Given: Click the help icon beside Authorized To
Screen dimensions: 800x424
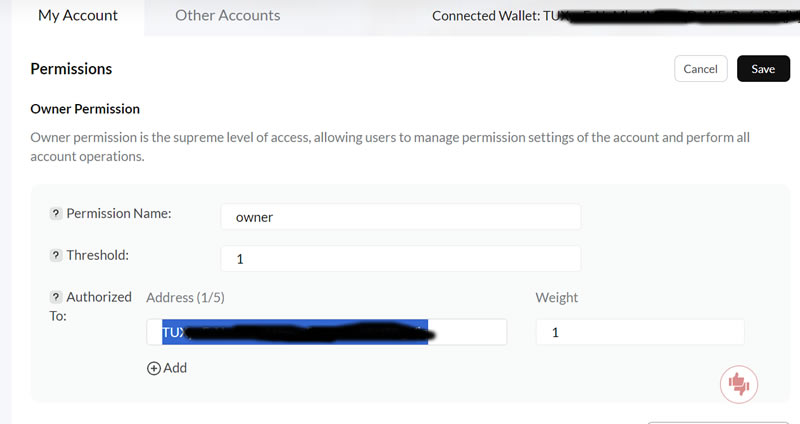Looking at the screenshot, I should (x=56, y=297).
